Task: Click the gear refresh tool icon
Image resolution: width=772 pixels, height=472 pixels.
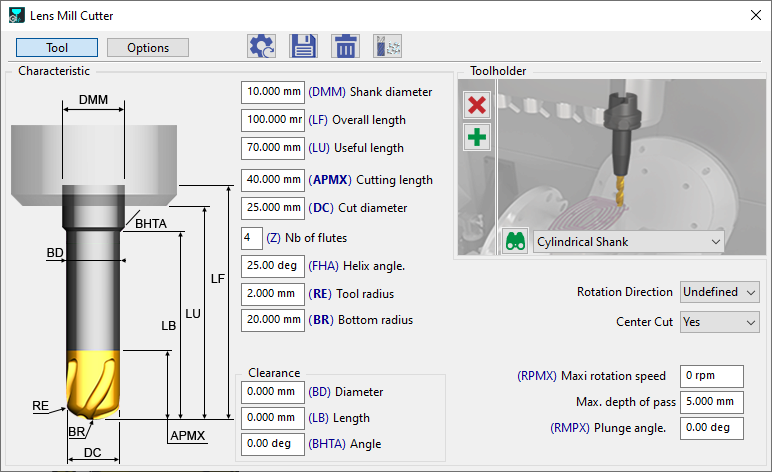Action: (262, 46)
